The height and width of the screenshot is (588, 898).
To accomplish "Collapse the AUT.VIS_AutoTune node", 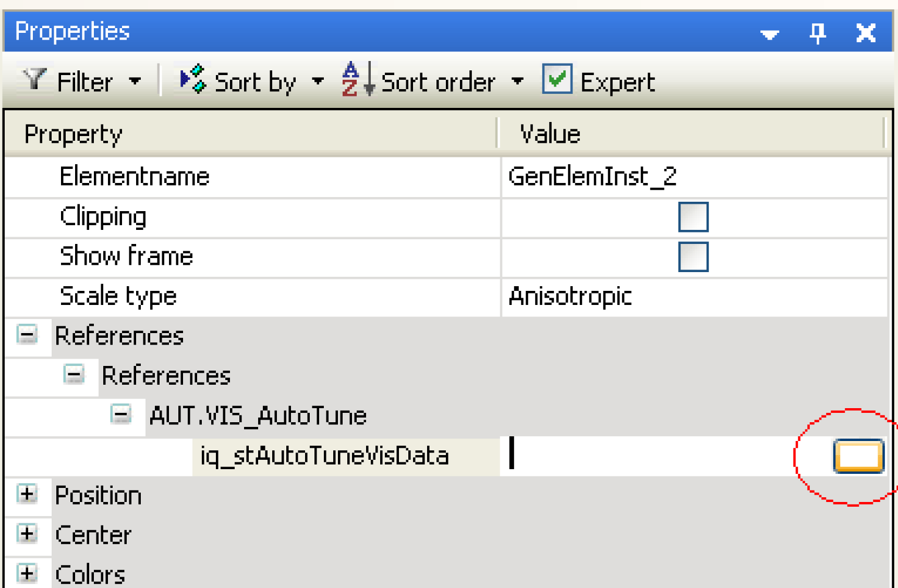I will coord(120,415).
